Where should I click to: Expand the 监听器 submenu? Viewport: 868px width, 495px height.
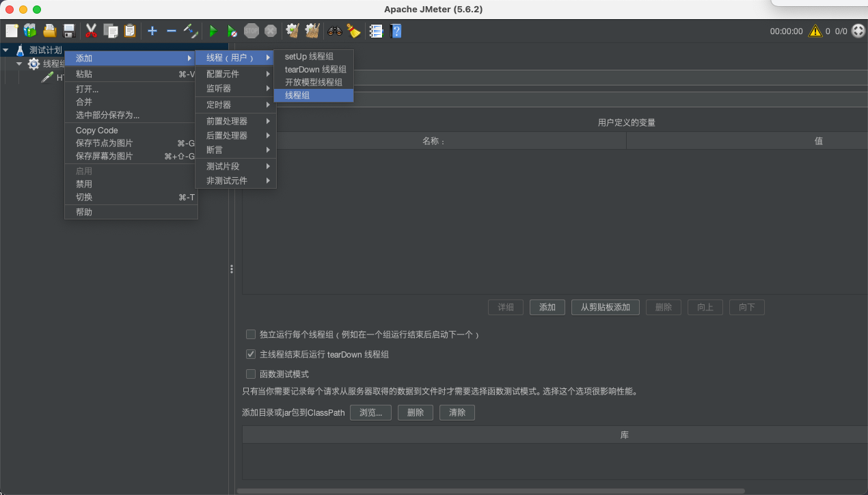coord(235,88)
